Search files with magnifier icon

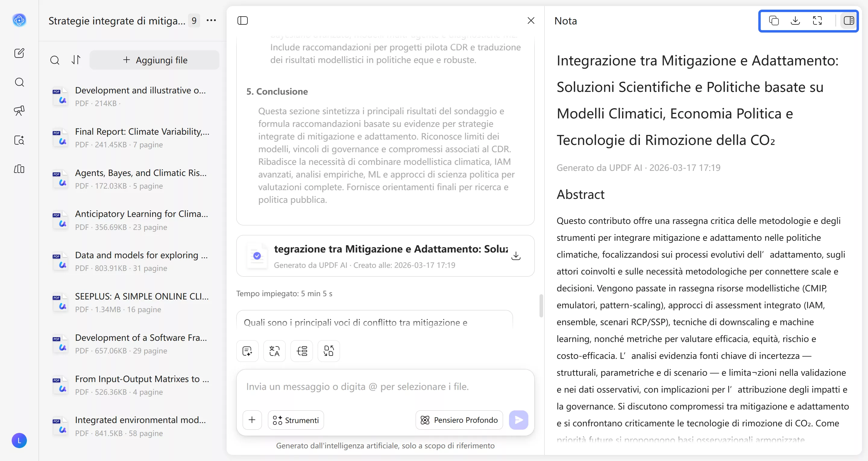pyautogui.click(x=55, y=60)
